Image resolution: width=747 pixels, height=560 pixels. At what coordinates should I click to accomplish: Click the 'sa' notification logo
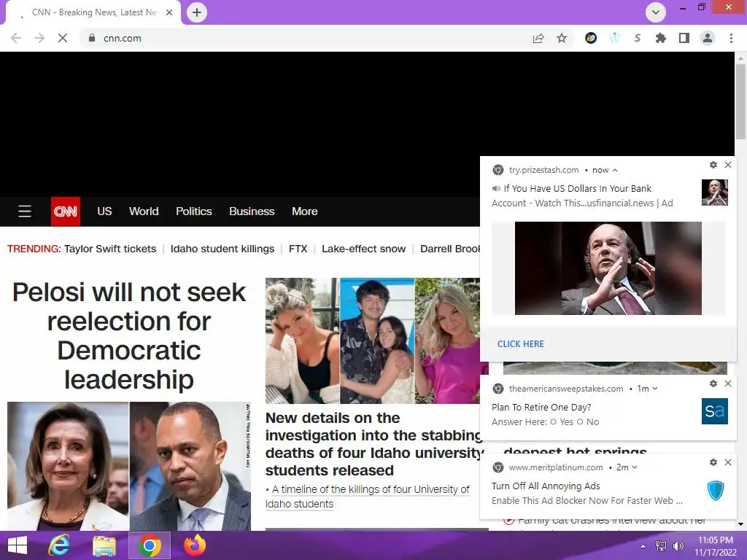point(715,411)
